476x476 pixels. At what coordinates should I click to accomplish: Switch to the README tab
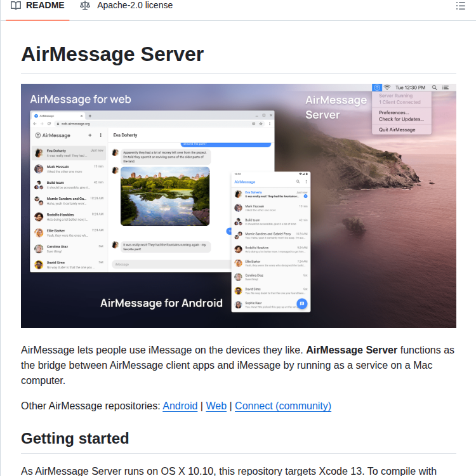[x=37, y=6]
